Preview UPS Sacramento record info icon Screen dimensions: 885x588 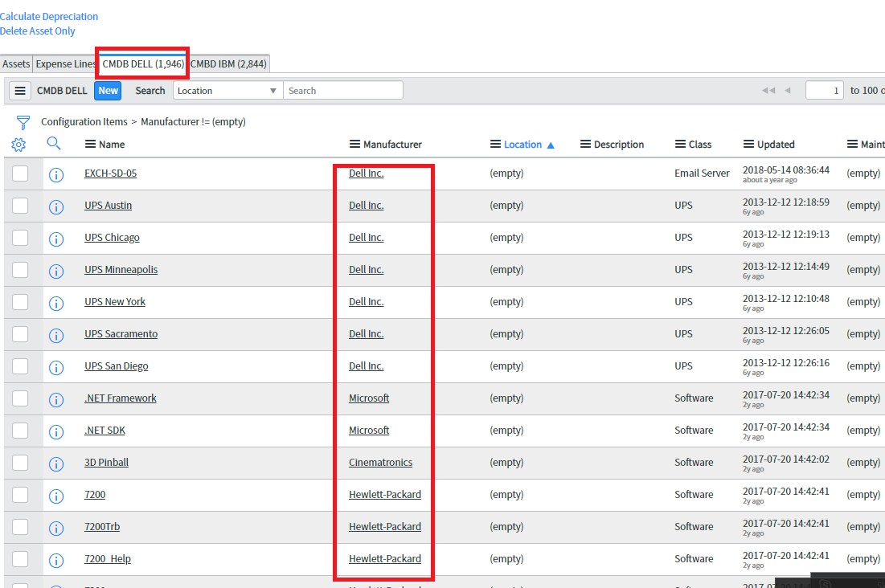[56, 336]
